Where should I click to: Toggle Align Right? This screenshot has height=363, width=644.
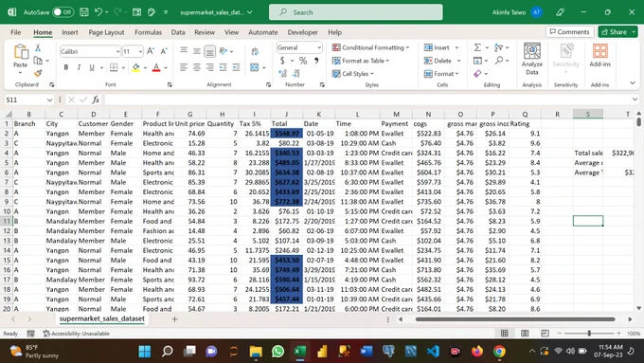point(210,67)
